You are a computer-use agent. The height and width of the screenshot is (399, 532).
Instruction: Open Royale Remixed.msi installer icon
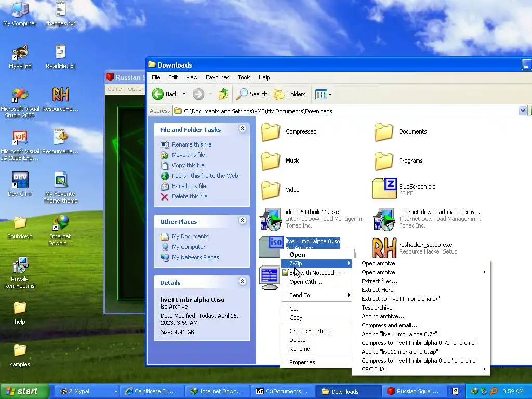tap(20, 273)
